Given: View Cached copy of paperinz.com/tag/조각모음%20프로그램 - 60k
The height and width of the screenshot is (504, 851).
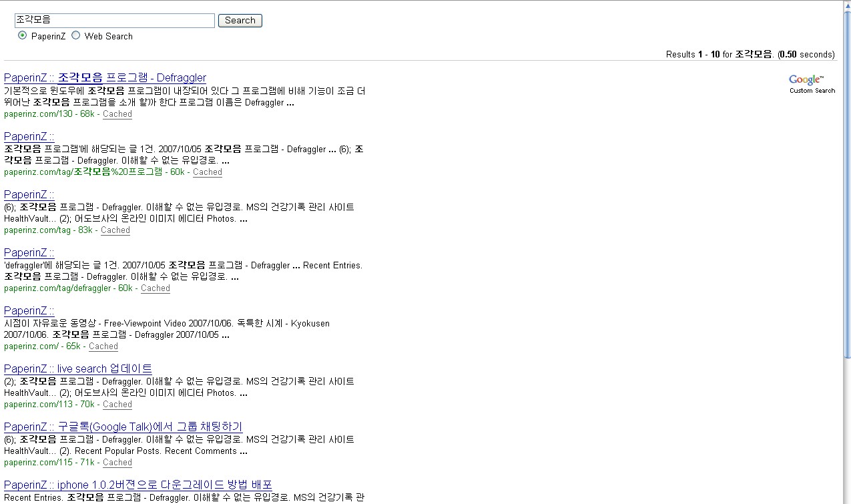Looking at the screenshot, I should click(x=208, y=172).
